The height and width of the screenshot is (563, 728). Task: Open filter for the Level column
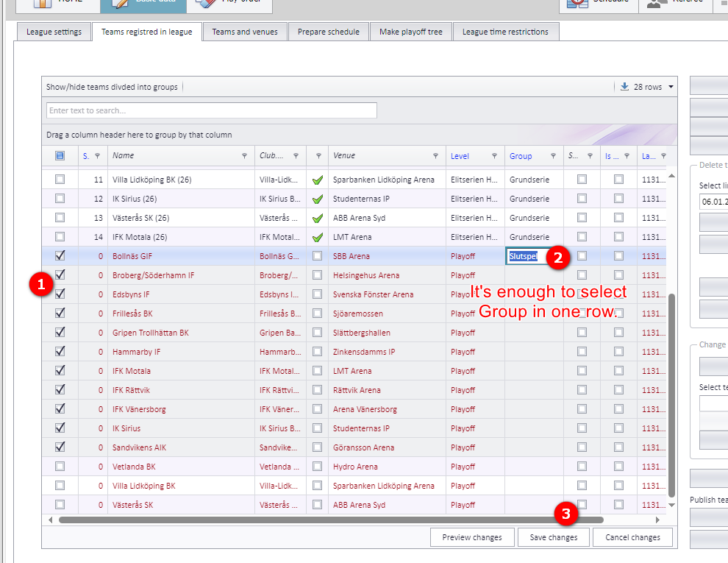(x=494, y=156)
